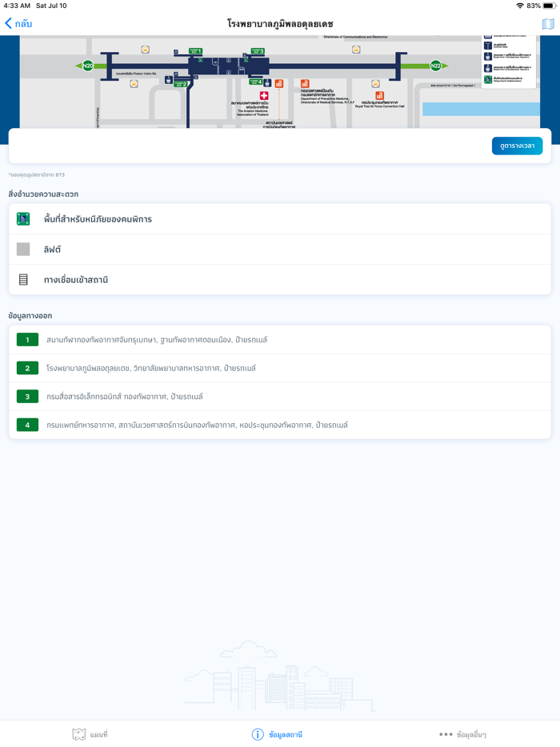Select exit text กรมสื่อสารอิเล็กทรอนิกส์ กองทัพอากาศ
560x747 pixels.
tap(106, 397)
